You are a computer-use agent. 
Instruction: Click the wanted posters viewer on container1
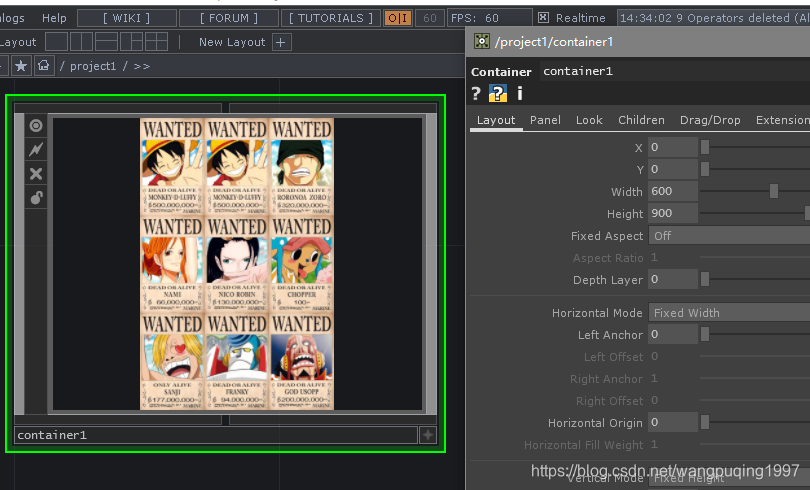click(237, 264)
